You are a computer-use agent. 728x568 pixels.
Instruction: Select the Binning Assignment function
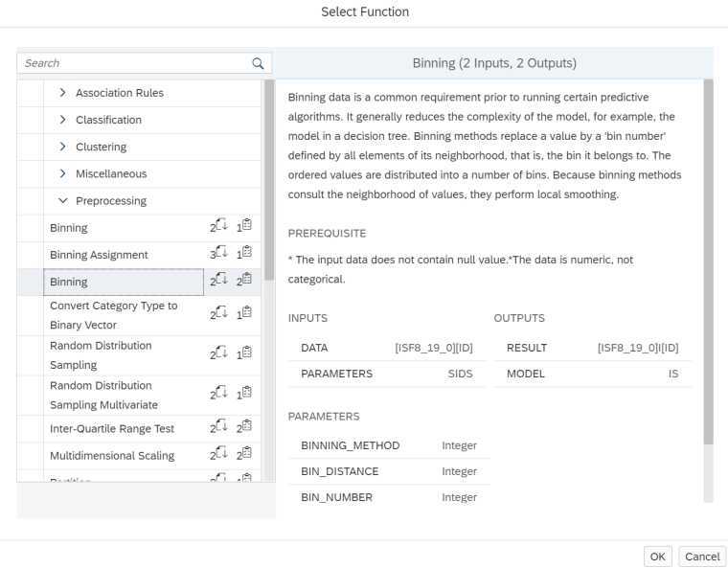pyautogui.click(x=99, y=255)
